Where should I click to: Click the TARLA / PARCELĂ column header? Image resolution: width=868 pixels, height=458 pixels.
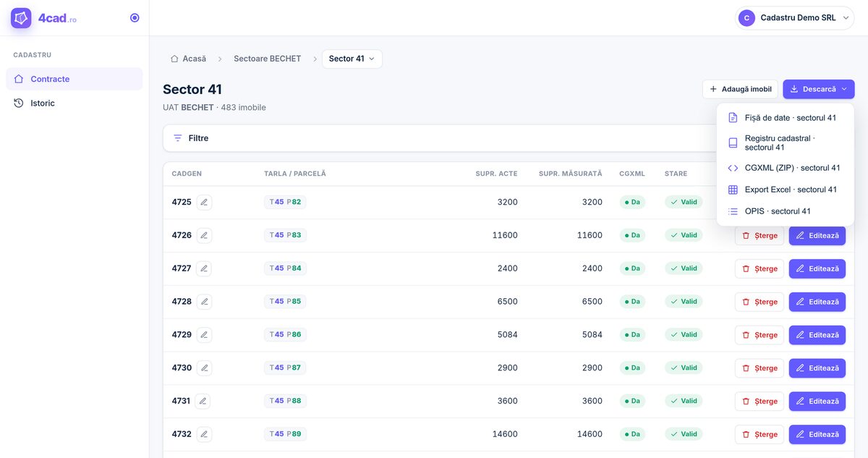click(x=295, y=174)
